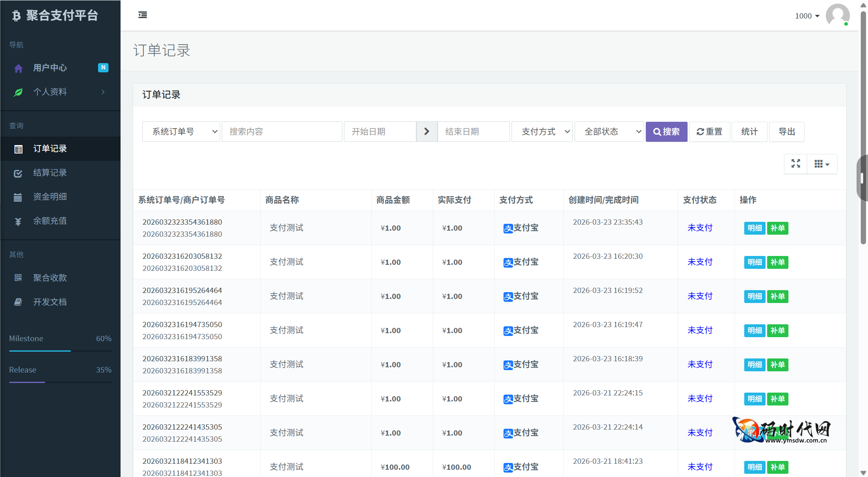
Task: Click the hamburger sidebar collapse icon
Action: pos(143,15)
